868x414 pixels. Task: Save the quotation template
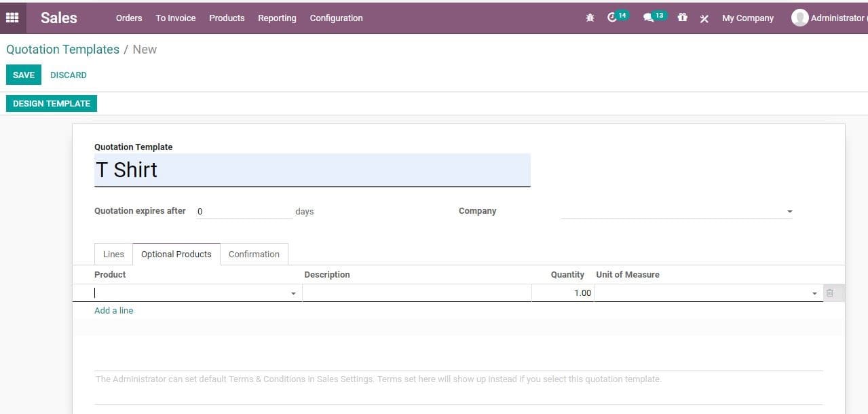click(23, 75)
